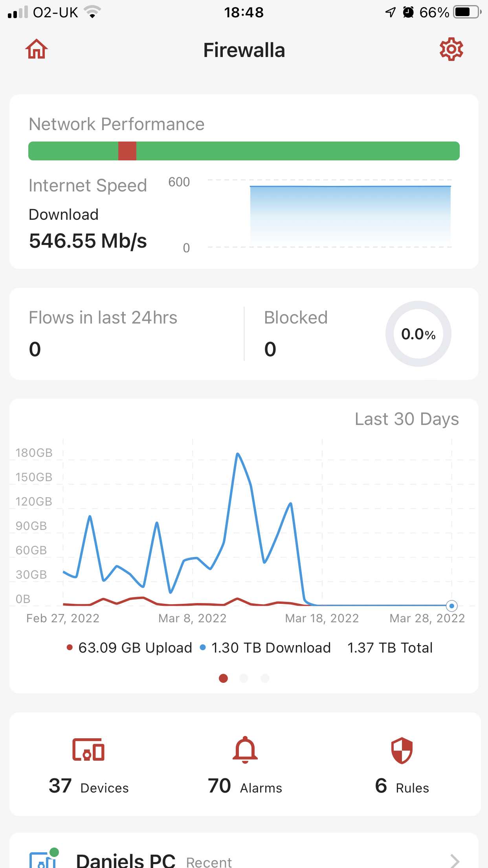Switch to the second chart page dot
The height and width of the screenshot is (868, 488).
244,678
